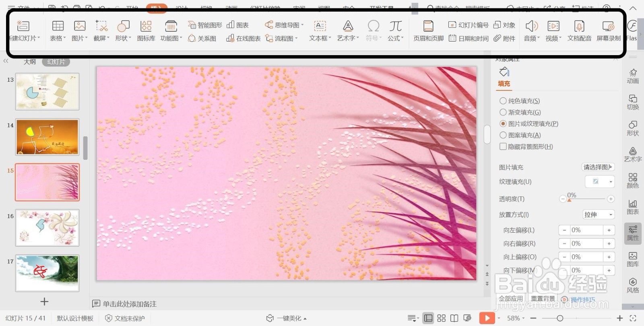Select 图片或纹理填充 radio button
Screen dimensions: 644x326
pyautogui.click(x=503, y=124)
